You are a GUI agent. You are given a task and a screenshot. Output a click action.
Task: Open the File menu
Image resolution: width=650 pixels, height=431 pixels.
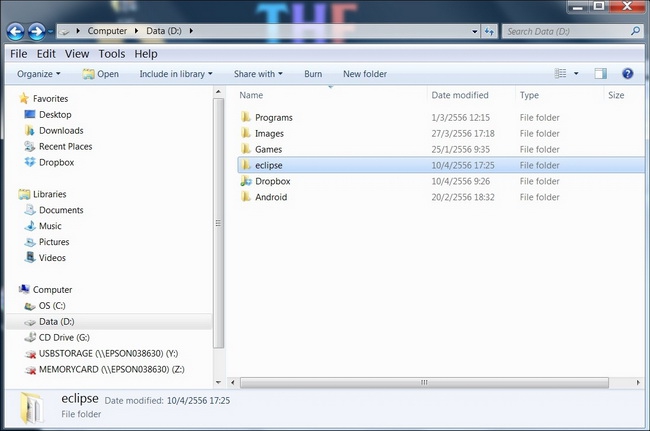[19, 54]
